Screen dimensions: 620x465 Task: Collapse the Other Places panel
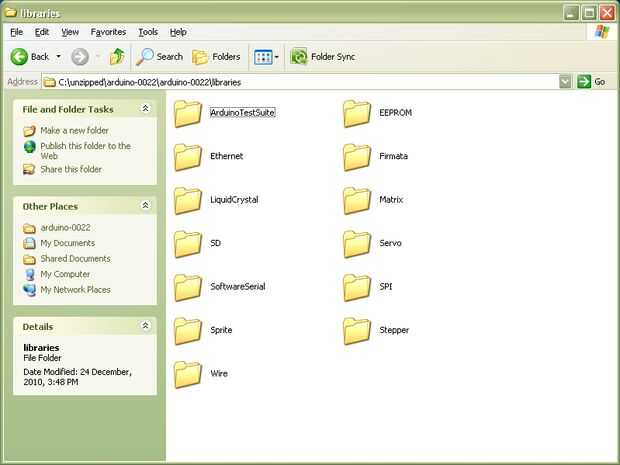coord(146,205)
